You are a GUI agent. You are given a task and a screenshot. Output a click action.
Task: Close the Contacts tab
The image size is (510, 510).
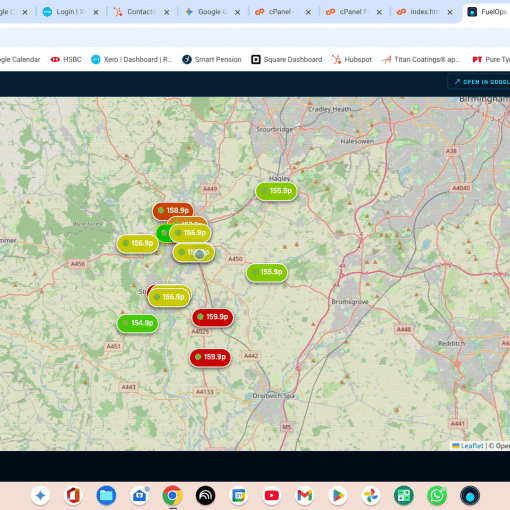click(167, 12)
